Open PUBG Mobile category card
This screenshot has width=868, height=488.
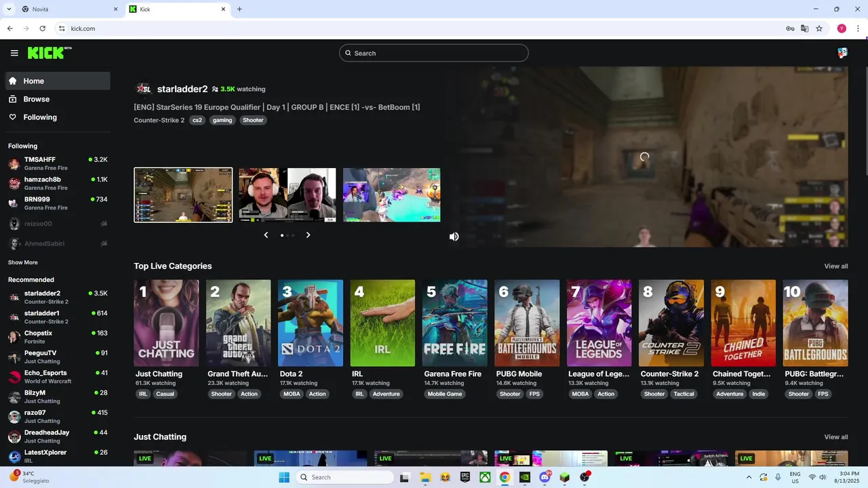527,323
